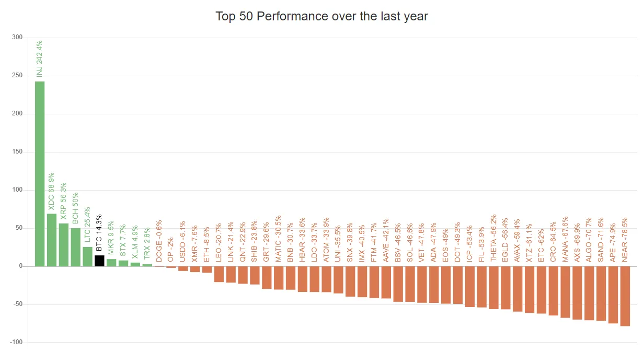Select the UNI -35.5% bar
Screen dimensions: 644x353
click(338, 280)
